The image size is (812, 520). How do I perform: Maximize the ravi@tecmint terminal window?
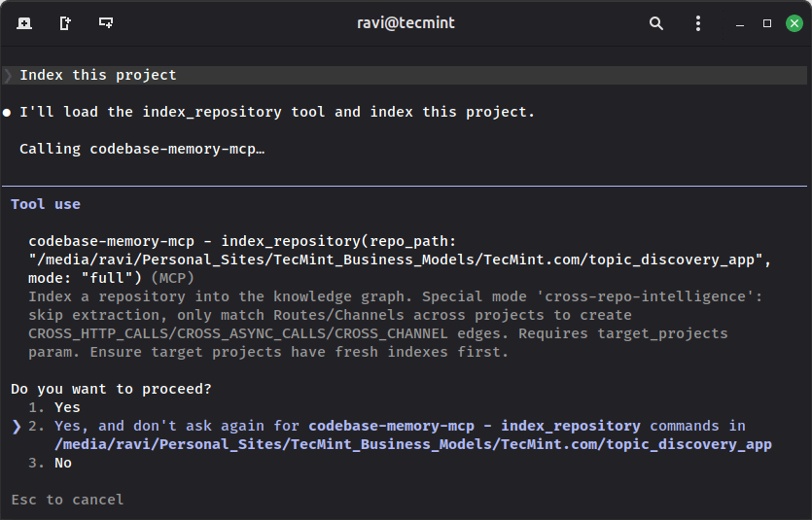[x=767, y=23]
